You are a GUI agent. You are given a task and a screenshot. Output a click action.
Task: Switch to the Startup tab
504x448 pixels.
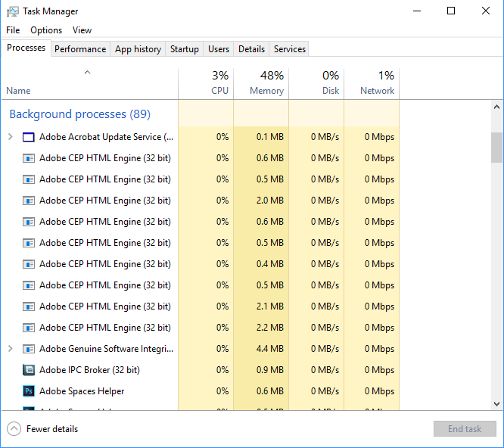coord(184,49)
